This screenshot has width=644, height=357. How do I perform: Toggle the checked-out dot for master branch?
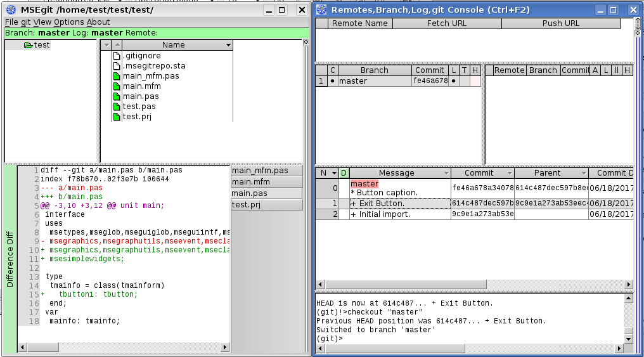tap(333, 81)
